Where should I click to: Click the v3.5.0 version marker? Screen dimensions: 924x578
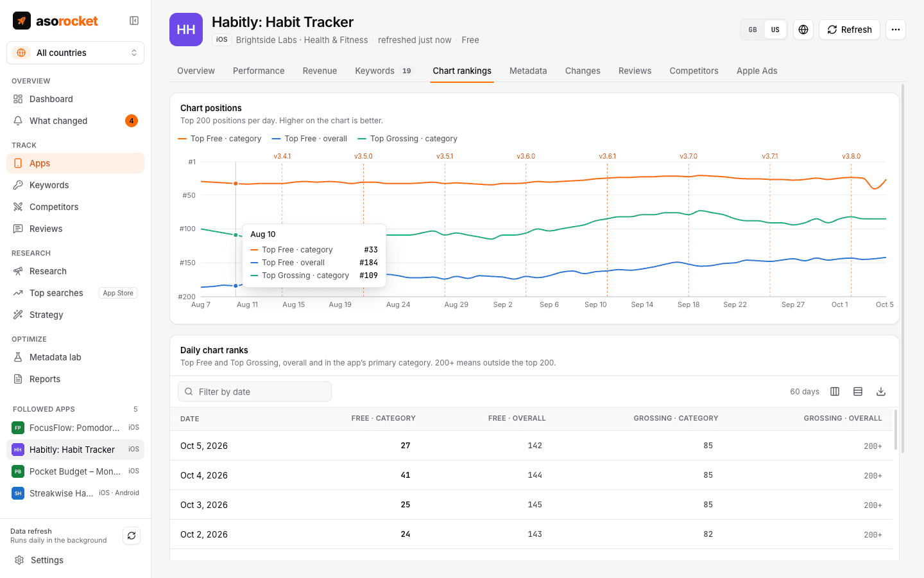coord(363,156)
